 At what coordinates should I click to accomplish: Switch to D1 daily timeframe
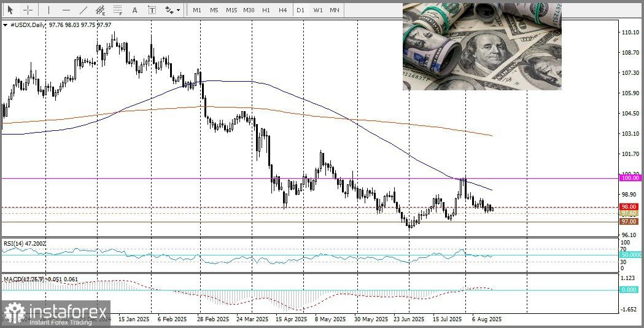[300, 10]
